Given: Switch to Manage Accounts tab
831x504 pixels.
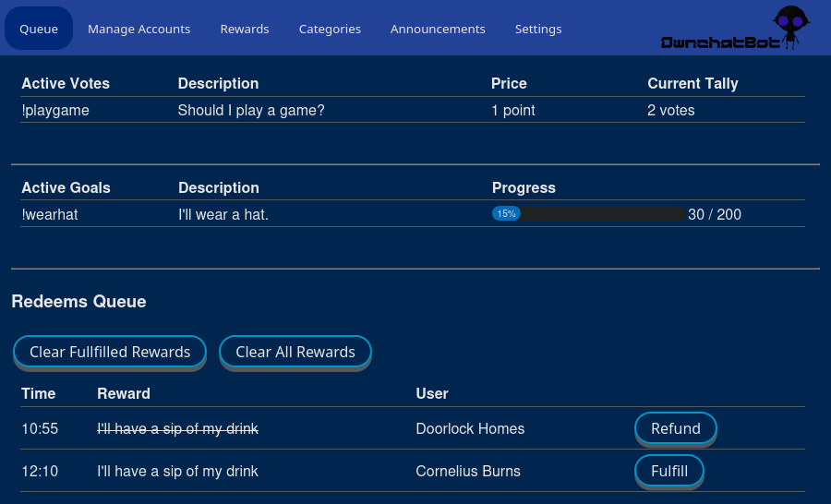Looking at the screenshot, I should tap(138, 29).
